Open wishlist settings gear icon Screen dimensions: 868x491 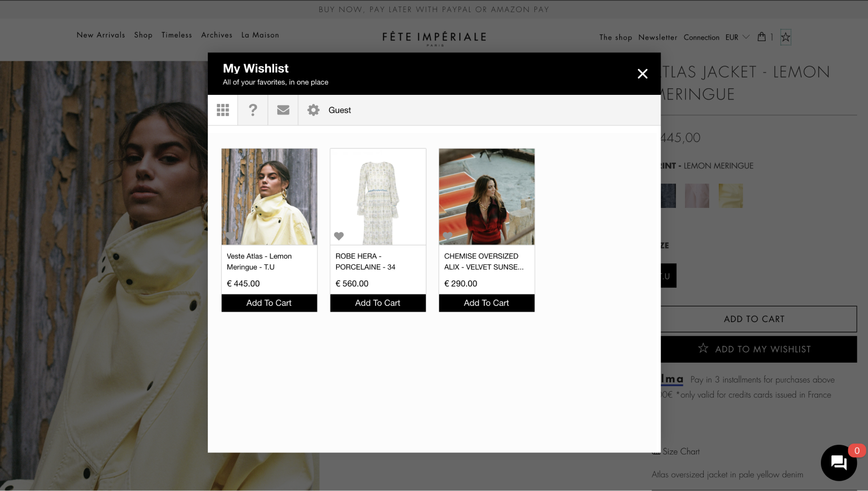coord(313,110)
